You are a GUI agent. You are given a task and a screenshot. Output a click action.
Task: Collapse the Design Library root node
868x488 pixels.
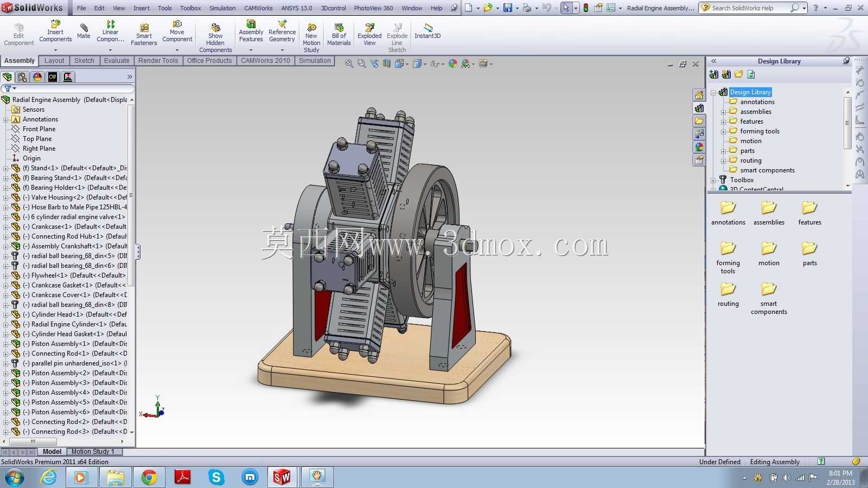pyautogui.click(x=713, y=92)
